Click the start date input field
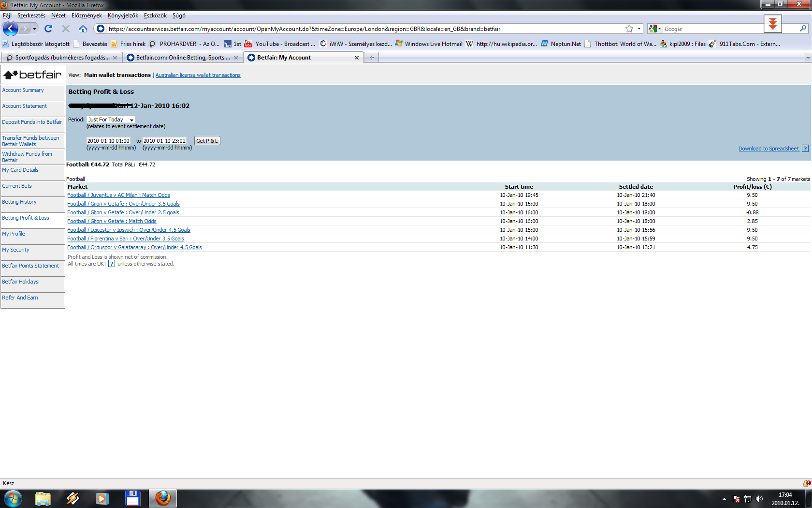 109,141
